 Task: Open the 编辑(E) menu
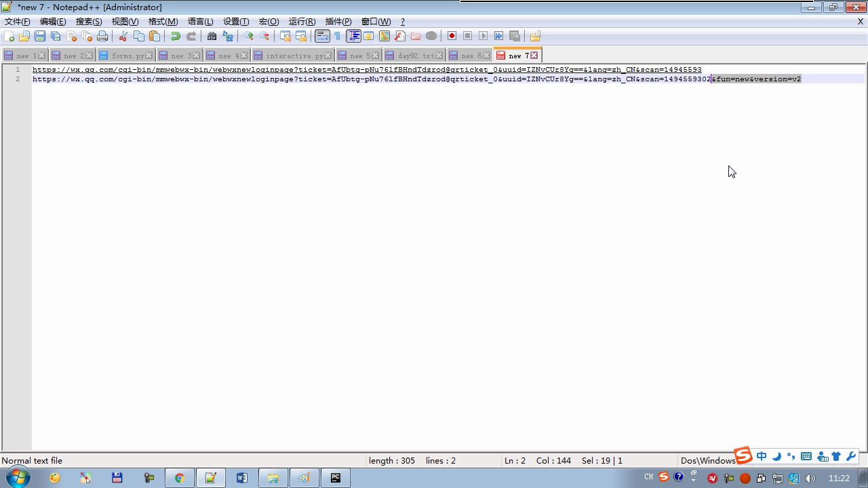(x=53, y=22)
